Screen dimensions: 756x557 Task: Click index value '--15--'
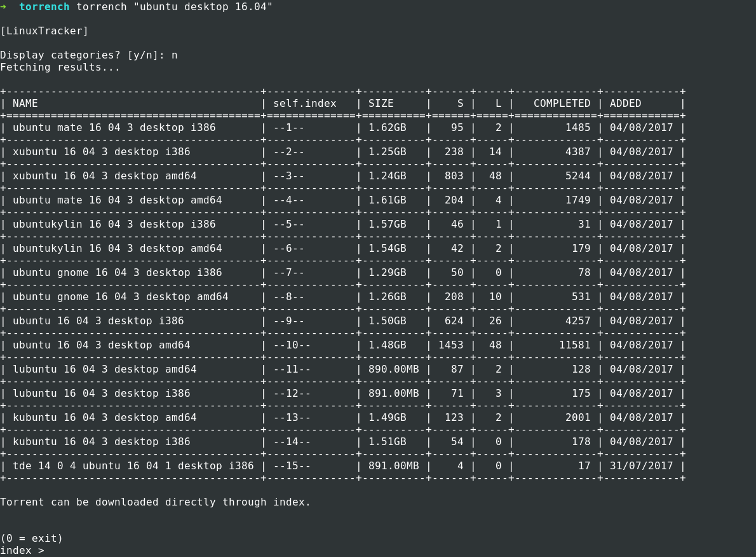[x=292, y=466]
